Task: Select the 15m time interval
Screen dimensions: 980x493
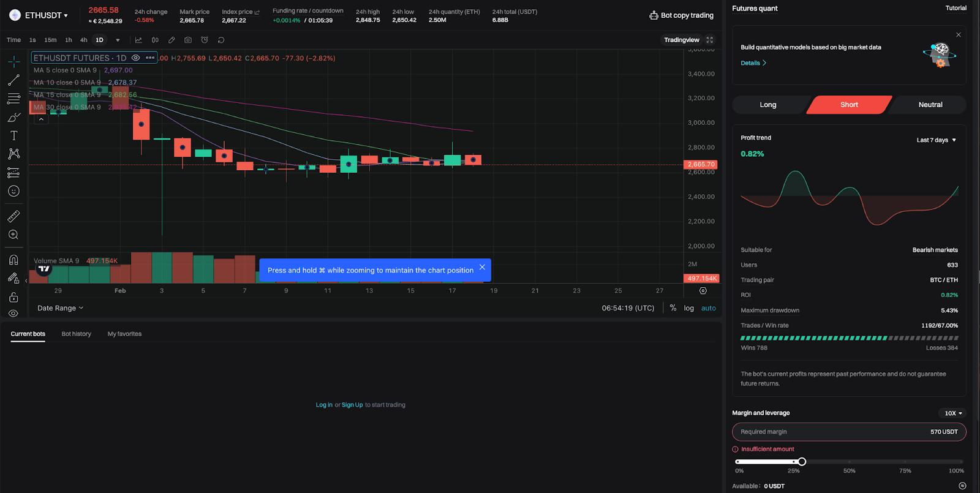Action: 50,40
